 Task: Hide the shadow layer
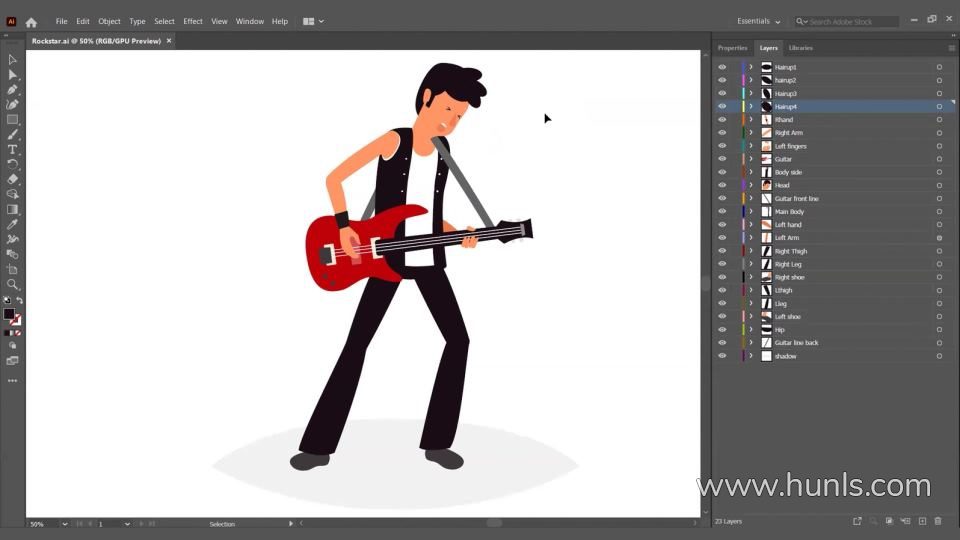[722, 356]
